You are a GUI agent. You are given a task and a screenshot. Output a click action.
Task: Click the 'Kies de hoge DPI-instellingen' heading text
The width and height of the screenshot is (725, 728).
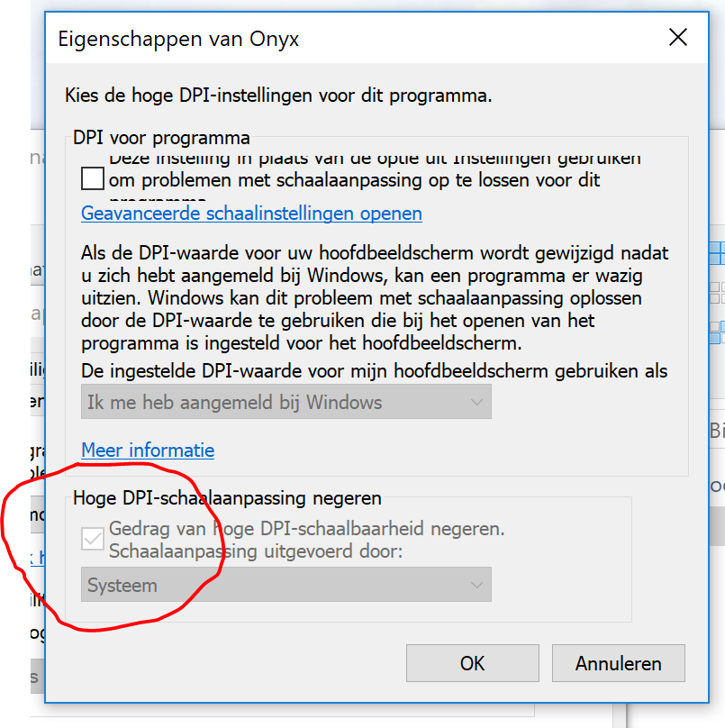point(278,96)
